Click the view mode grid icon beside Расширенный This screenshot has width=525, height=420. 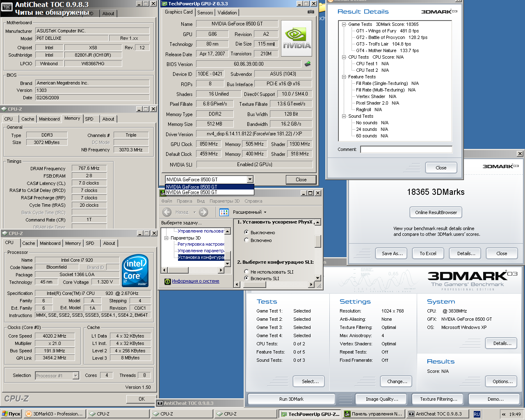coord(224,212)
